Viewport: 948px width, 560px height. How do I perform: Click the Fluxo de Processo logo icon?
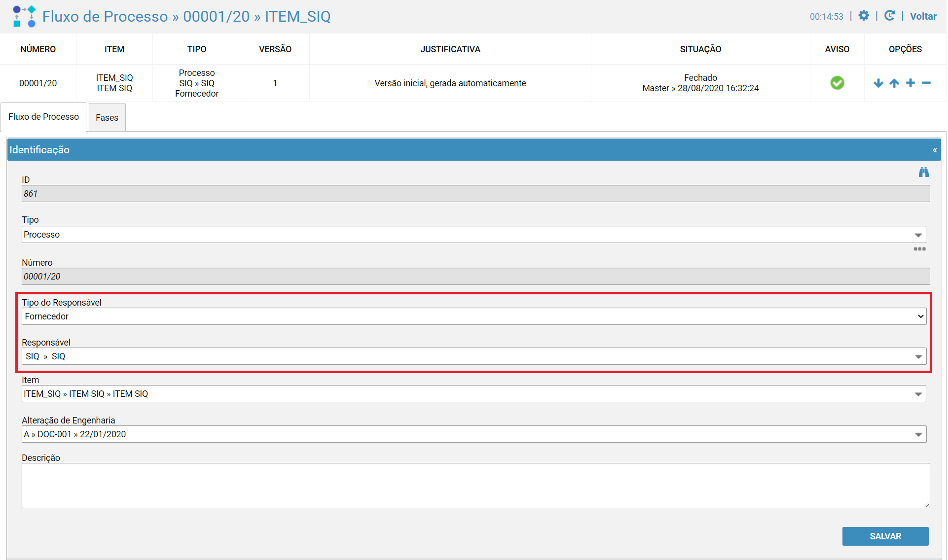24,16
